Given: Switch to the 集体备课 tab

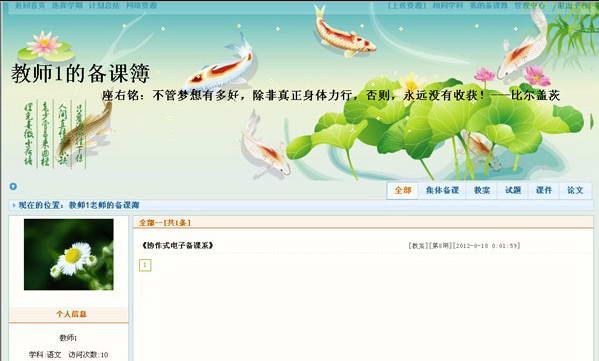Looking at the screenshot, I should (442, 190).
